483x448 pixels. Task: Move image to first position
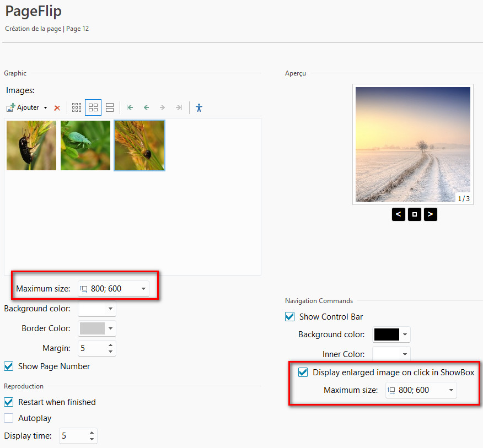[130, 107]
